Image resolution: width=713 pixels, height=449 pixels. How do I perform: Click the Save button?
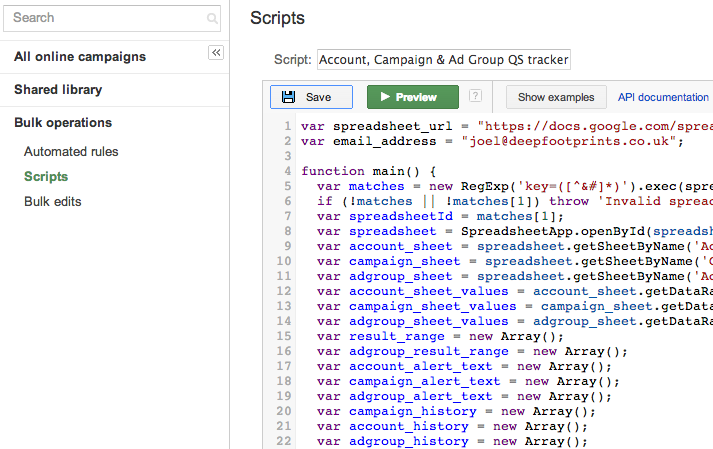[x=311, y=97]
